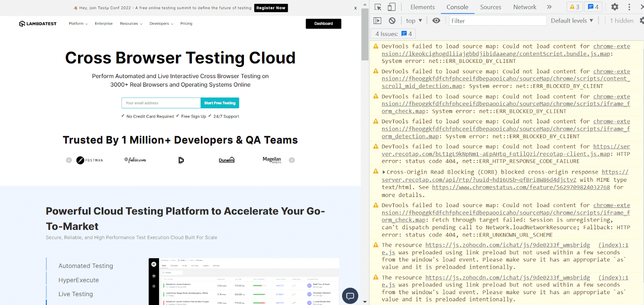Viewport: 644px width, 305px height.
Task: Click the Dunelm logo
Action: point(227,160)
